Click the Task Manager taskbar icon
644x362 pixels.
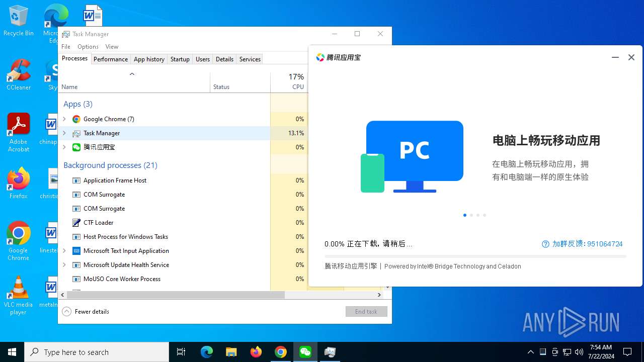(330, 352)
